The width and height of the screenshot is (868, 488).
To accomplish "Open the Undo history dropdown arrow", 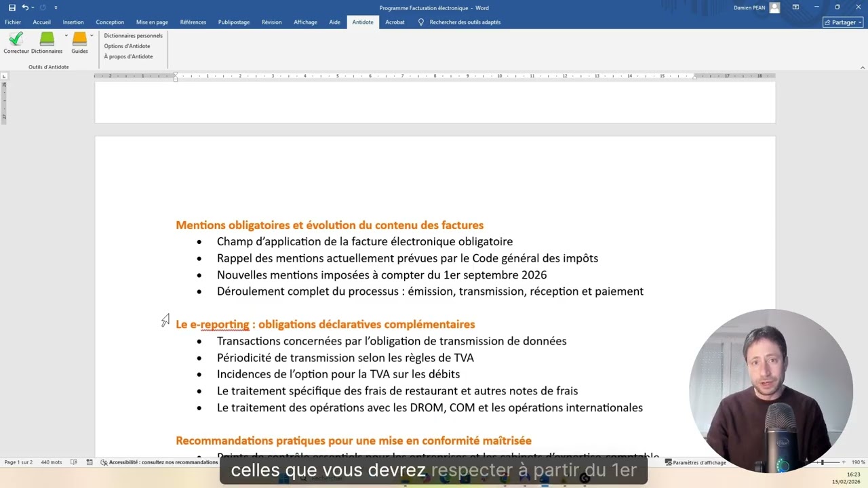I will [x=33, y=7].
